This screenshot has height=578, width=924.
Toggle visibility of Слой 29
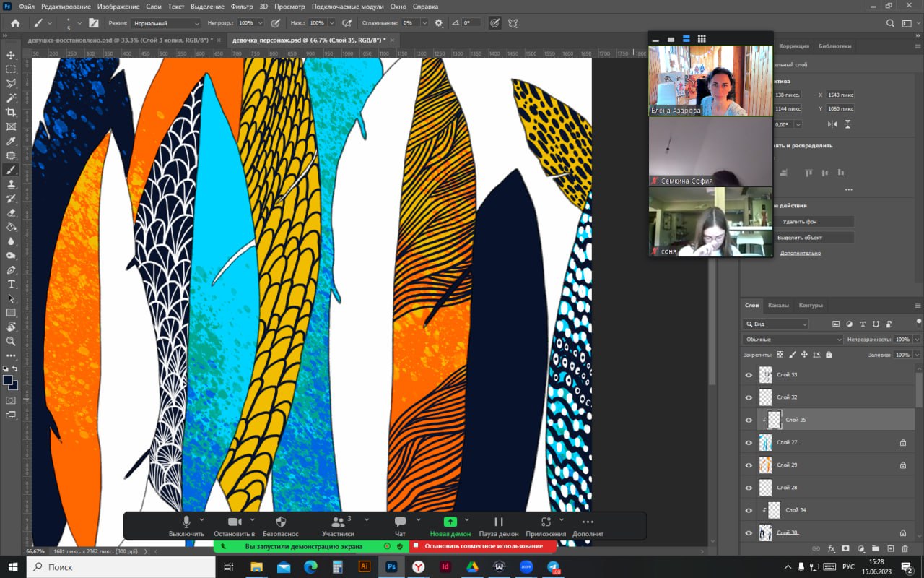pos(749,465)
